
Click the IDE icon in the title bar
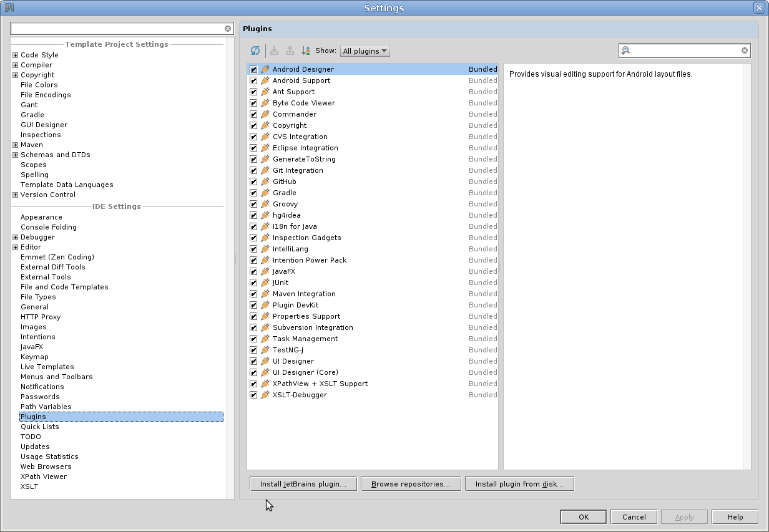pos(9,7)
